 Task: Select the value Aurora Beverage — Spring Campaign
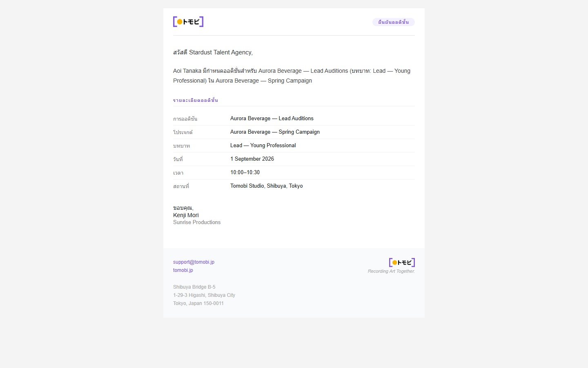coord(275,132)
